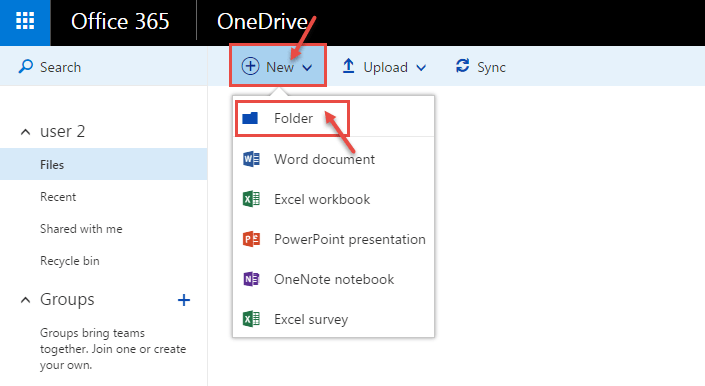This screenshot has height=386, width=705.
Task: Click the Upload button label
Action: 385,67
